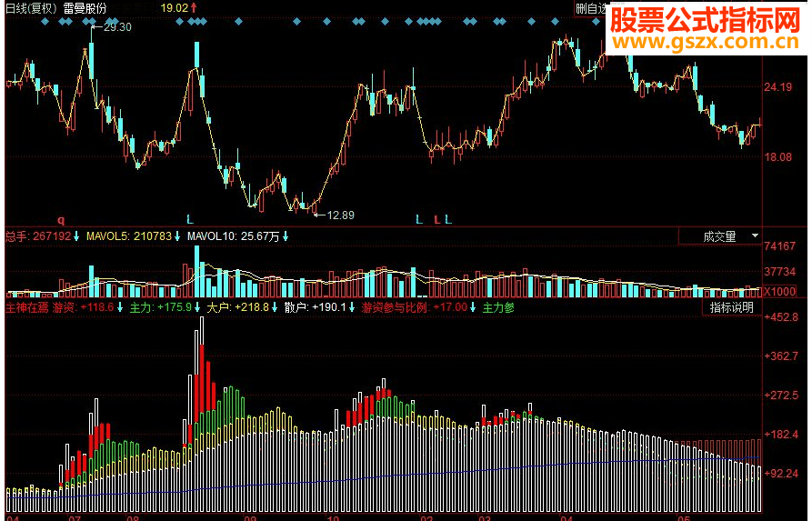Click the 12.89 low price label
This screenshot has width=812, height=521.
pyautogui.click(x=341, y=215)
